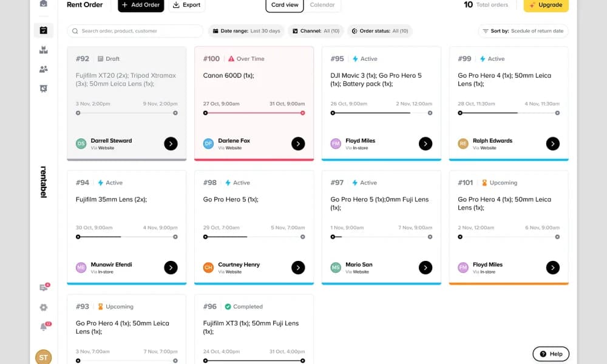Click the timeline end marker of order #100
This screenshot has width=607, height=364.
click(x=303, y=113)
